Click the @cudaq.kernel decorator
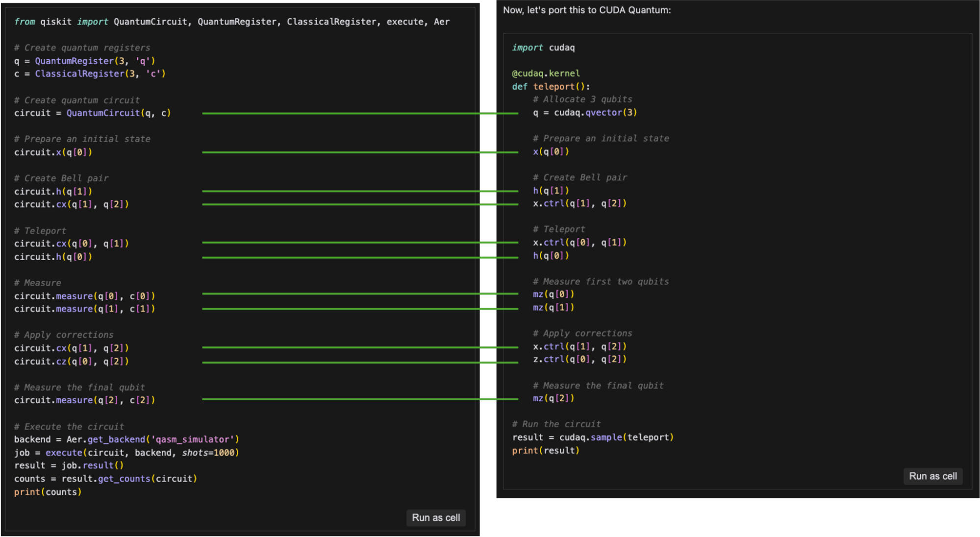Viewport: 980px width, 537px height. point(546,73)
